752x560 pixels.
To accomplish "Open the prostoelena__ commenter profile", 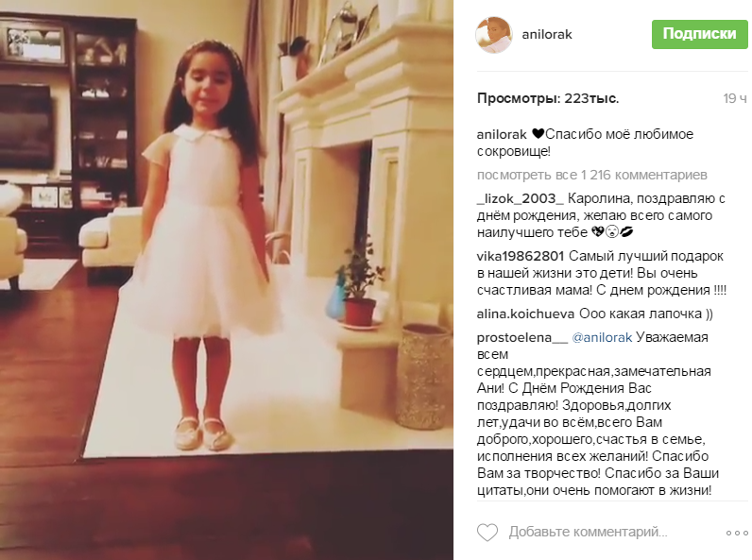I will pyautogui.click(x=522, y=337).
